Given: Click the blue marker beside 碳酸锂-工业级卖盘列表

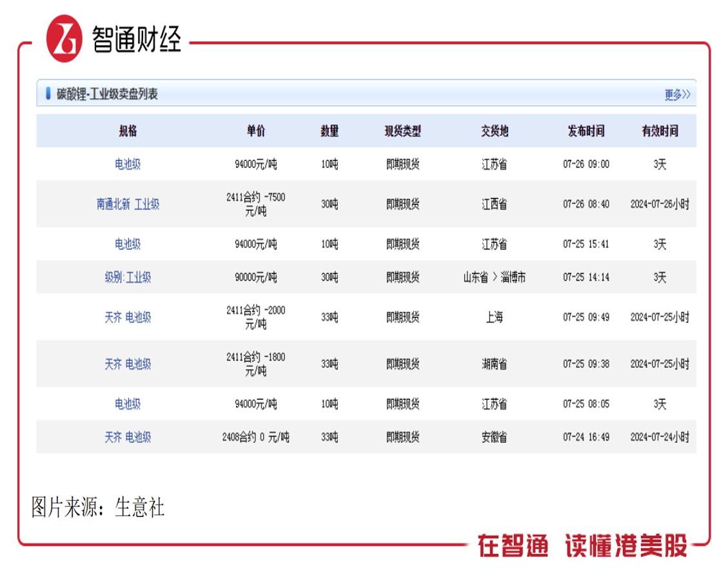Looking at the screenshot, I should pos(48,93).
